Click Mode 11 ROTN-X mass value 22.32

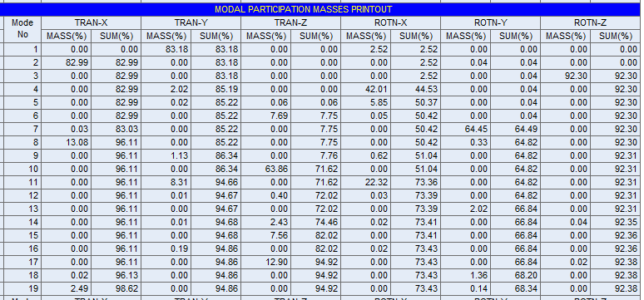click(x=365, y=182)
